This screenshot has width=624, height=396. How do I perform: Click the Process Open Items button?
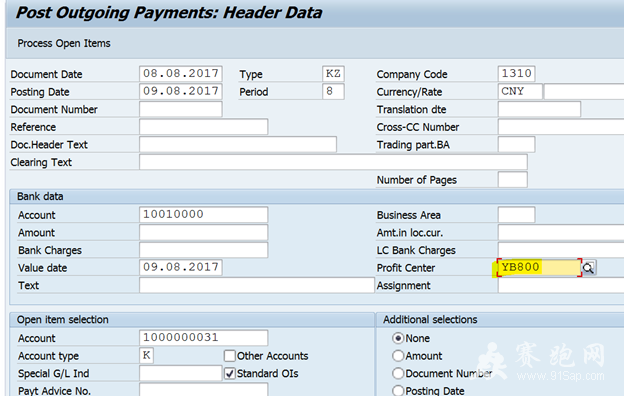point(64,43)
